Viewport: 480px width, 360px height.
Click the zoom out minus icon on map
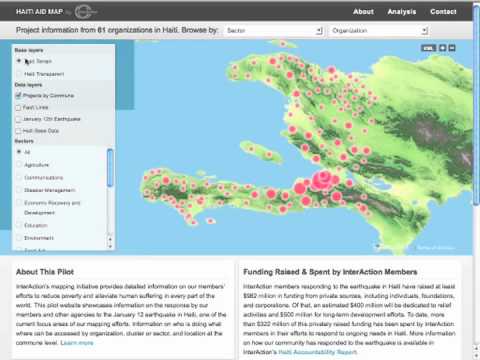pos(452,48)
